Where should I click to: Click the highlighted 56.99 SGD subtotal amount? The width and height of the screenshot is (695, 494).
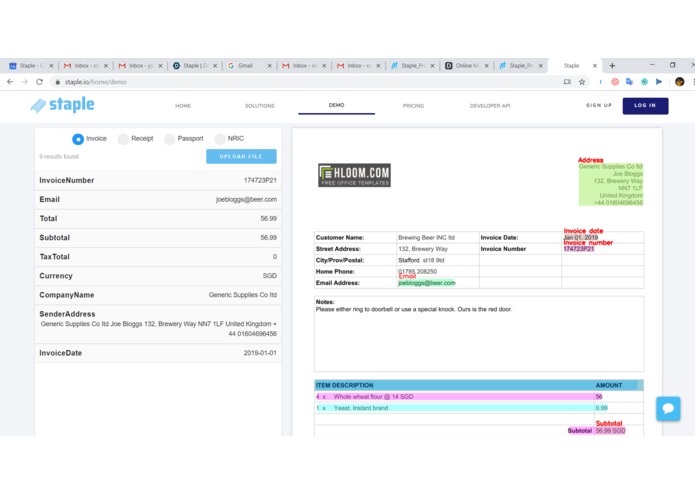point(610,431)
